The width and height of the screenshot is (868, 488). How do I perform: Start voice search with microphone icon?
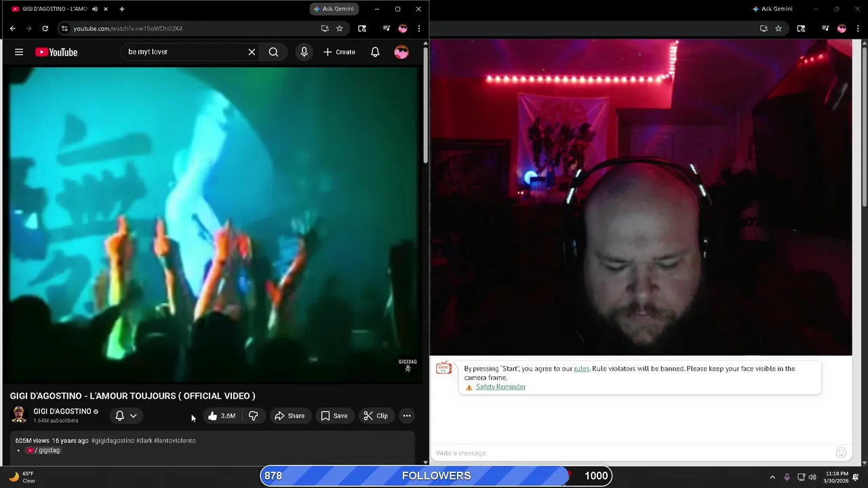[304, 52]
